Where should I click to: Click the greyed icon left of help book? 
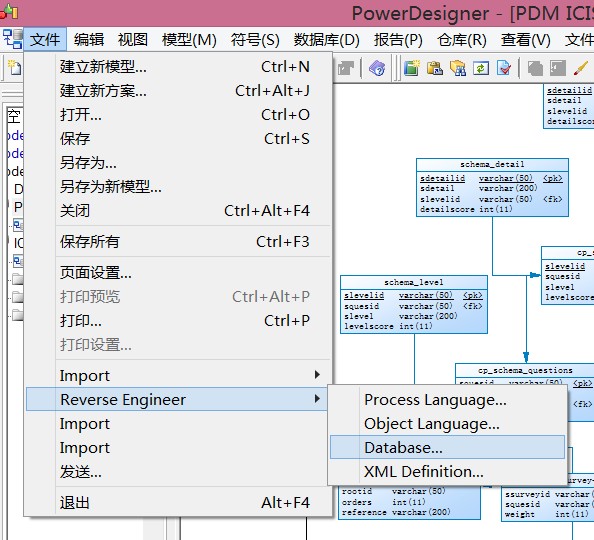[345, 68]
